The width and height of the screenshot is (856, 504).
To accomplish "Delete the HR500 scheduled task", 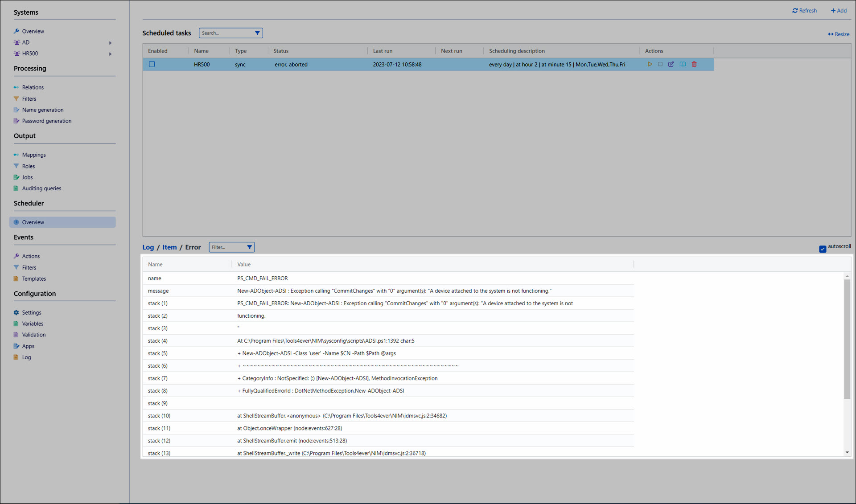I will 694,64.
